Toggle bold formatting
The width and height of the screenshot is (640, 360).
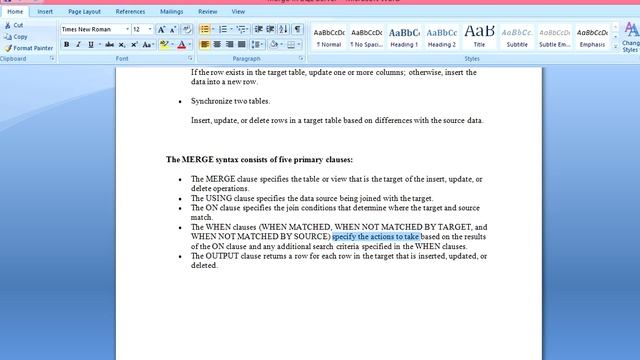tap(66, 44)
